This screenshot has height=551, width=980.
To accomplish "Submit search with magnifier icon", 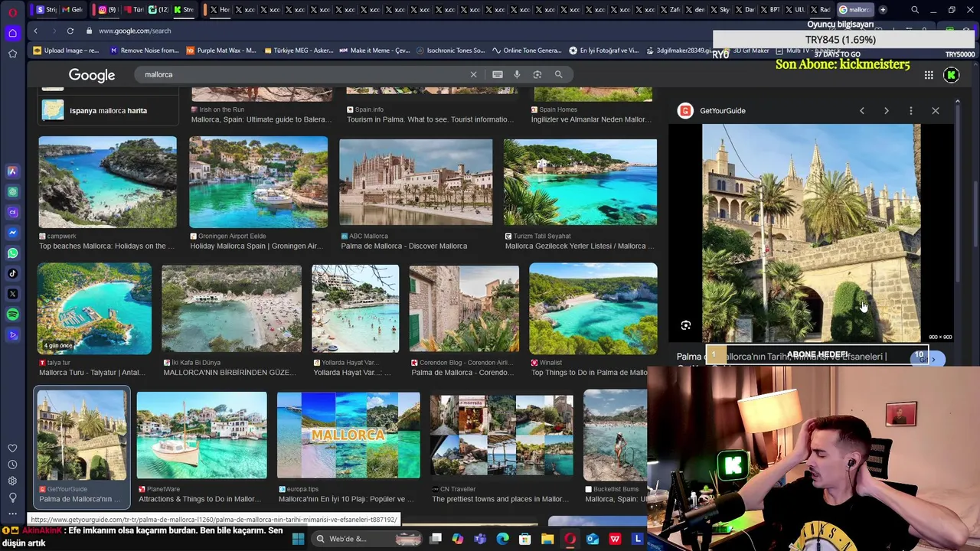I will [558, 74].
